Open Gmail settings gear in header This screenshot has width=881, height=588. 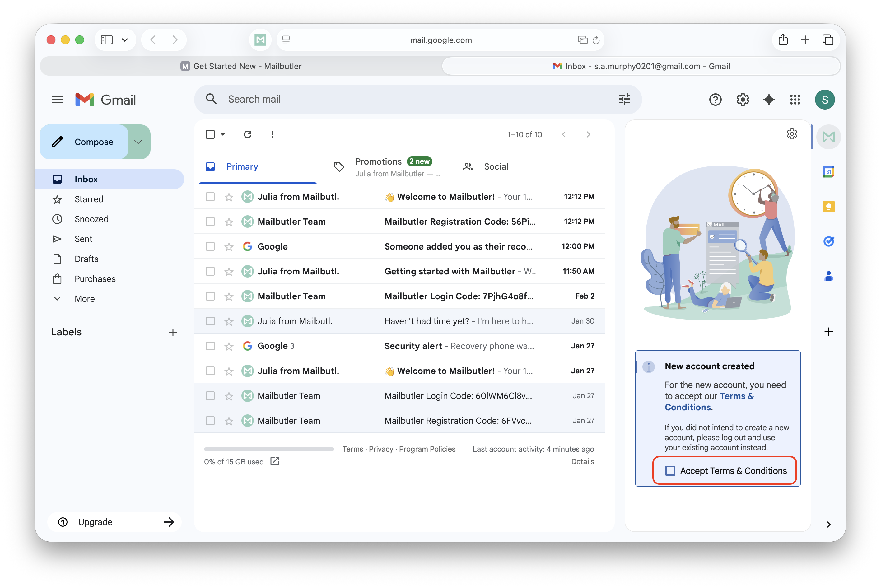(742, 99)
